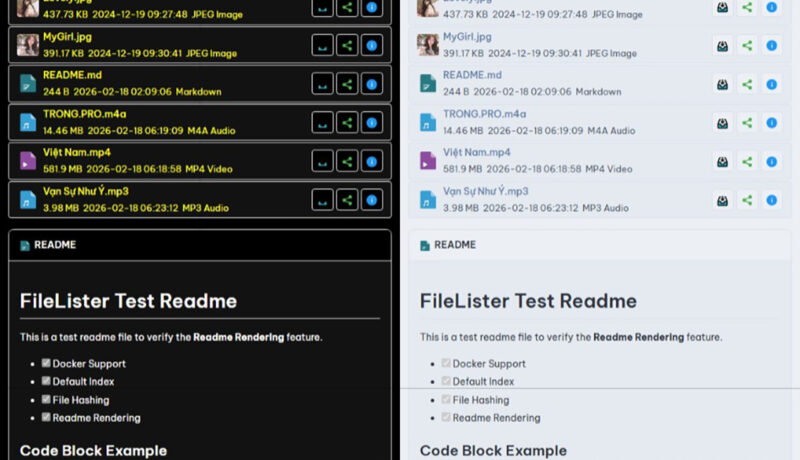Show info for Vạn Sự Như Ý.mp3 in light panel

tap(771, 200)
